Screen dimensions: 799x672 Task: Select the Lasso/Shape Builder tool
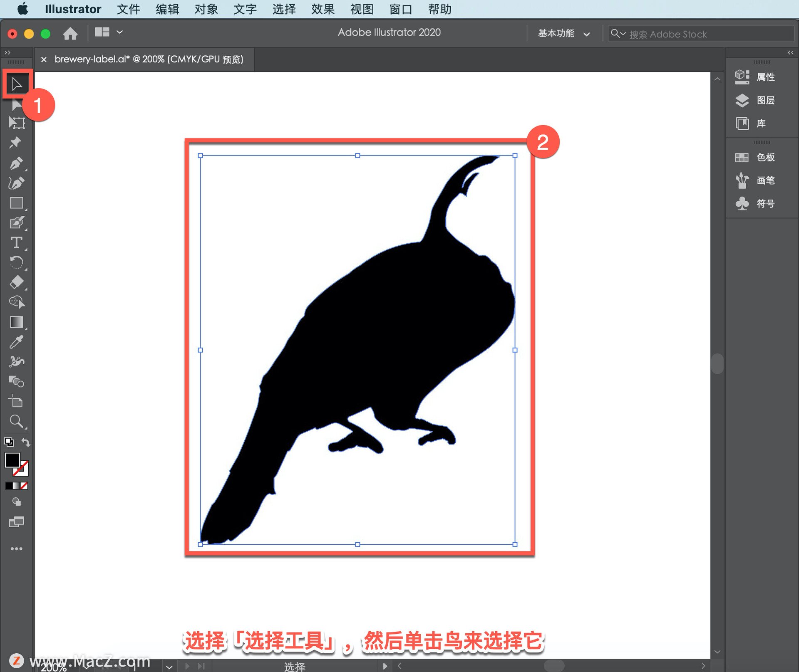click(x=17, y=302)
